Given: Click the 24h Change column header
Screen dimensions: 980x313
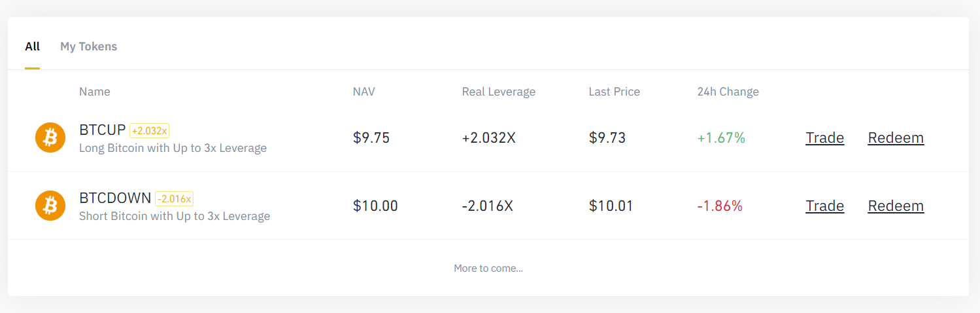Looking at the screenshot, I should (728, 92).
